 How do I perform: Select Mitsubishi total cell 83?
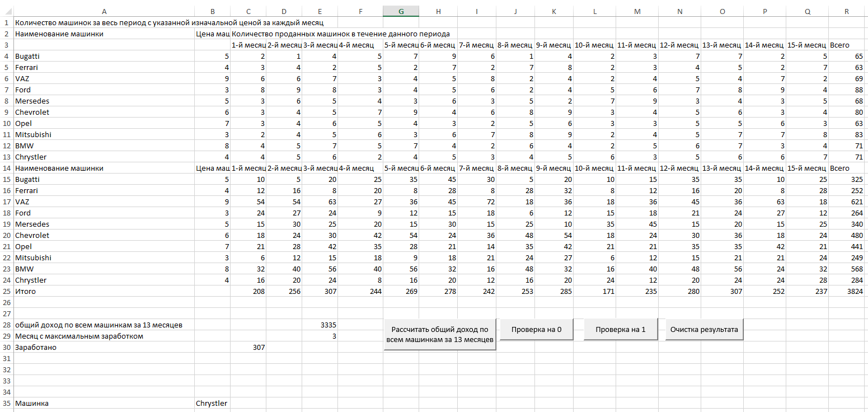pyautogui.click(x=848, y=134)
